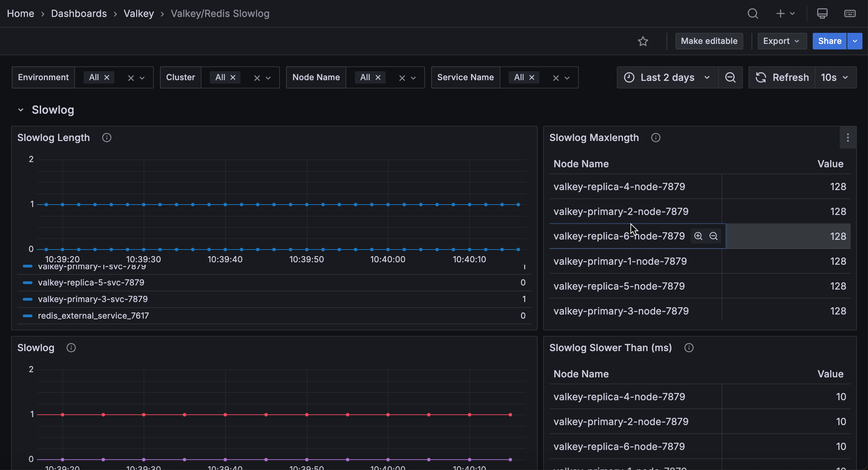Star the Valkey/Redis Slowlog dashboard
Viewport: 868px width, 470px height.
click(x=643, y=41)
